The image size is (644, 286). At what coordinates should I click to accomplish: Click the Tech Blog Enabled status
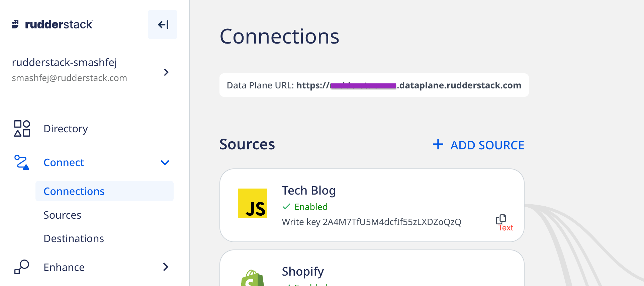pos(305,207)
